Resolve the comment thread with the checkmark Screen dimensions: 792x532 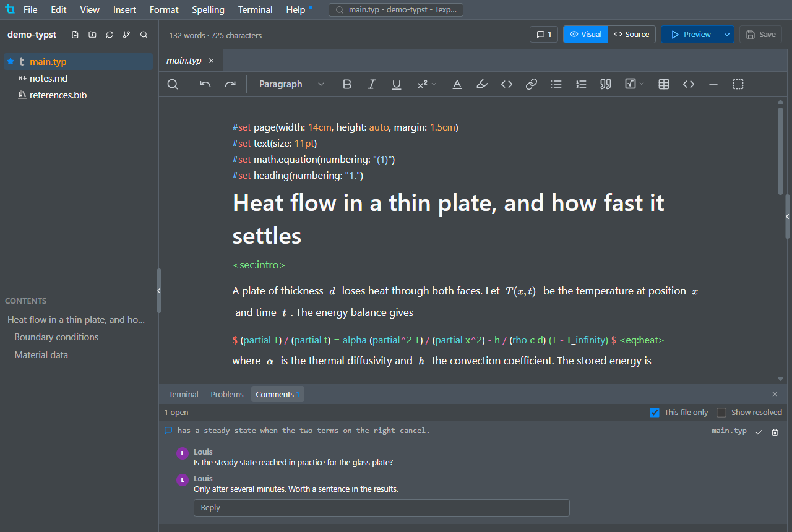pos(759,432)
